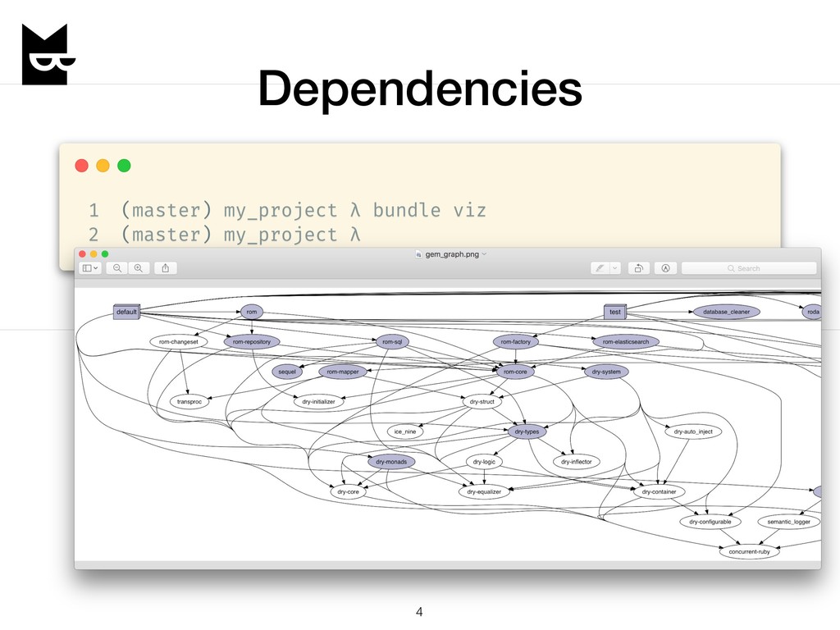Click the file icon beside gem_graph.png
The image size is (840, 630).
pos(418,254)
